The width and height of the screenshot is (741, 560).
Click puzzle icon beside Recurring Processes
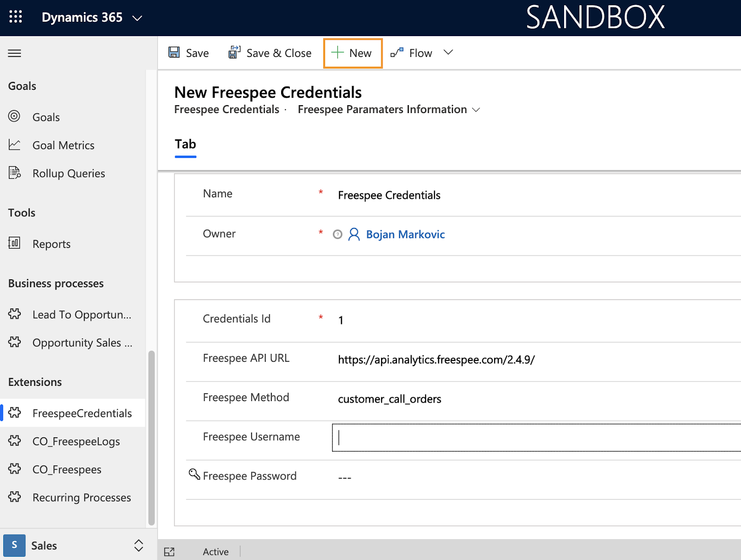(x=14, y=497)
